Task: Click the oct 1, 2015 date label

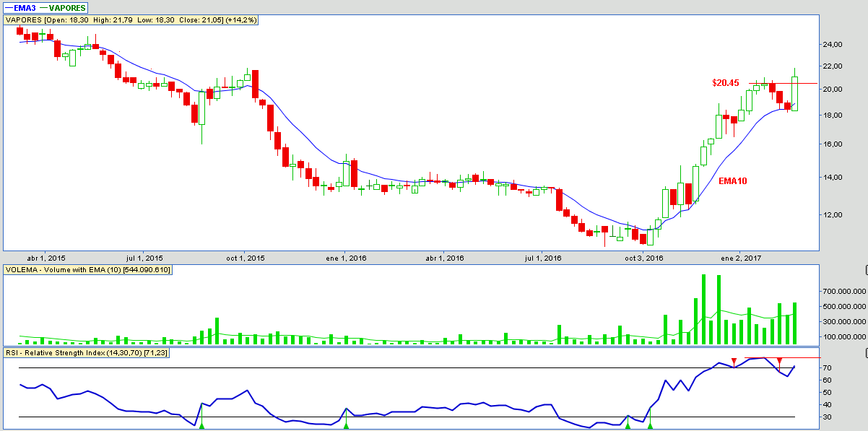Action: 246,258
